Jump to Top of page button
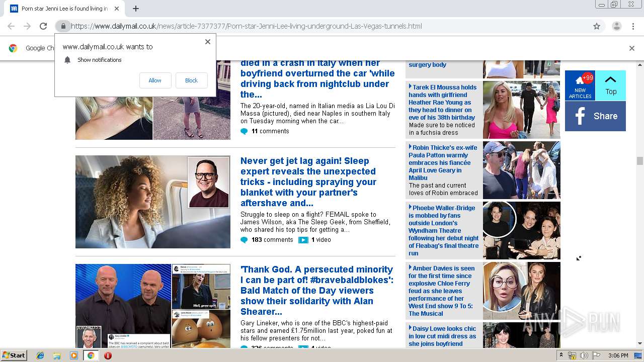644x362 pixels. [611, 85]
